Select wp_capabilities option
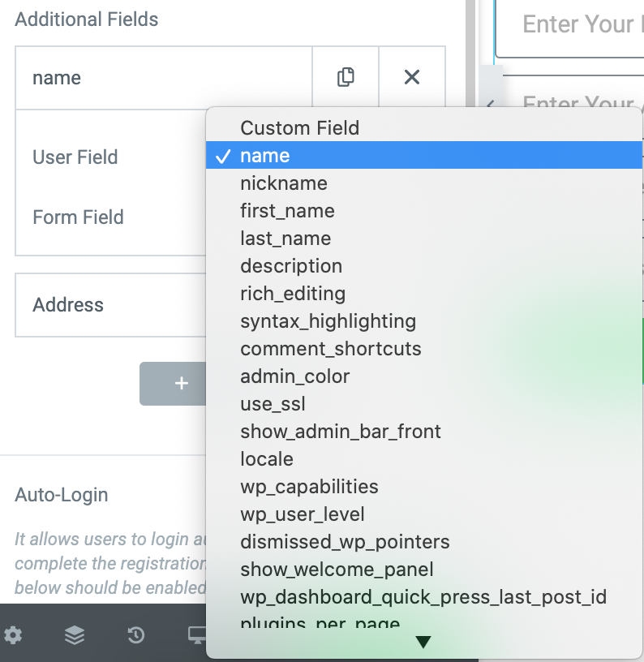This screenshot has width=644, height=662. 424,487
